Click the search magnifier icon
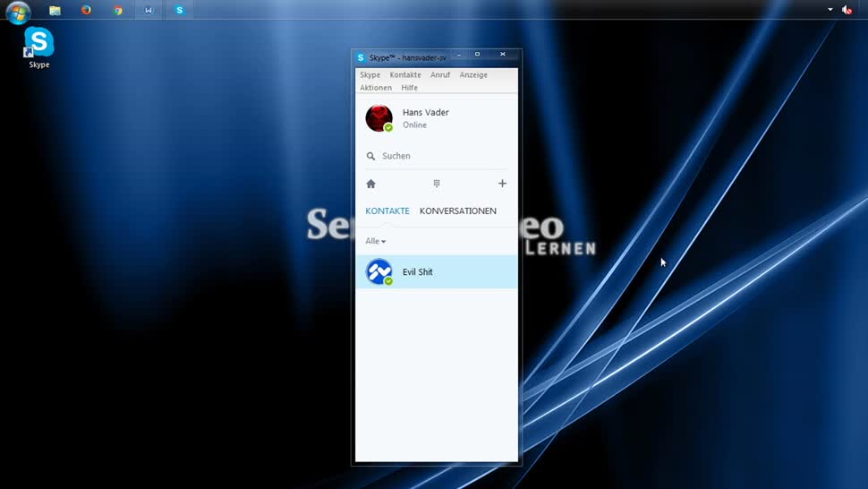 [x=370, y=156]
